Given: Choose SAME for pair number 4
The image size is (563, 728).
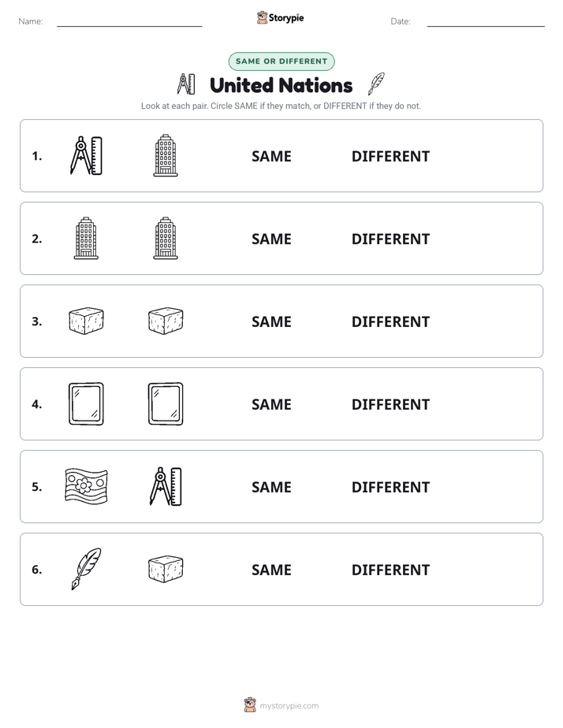Looking at the screenshot, I should pyautogui.click(x=271, y=404).
